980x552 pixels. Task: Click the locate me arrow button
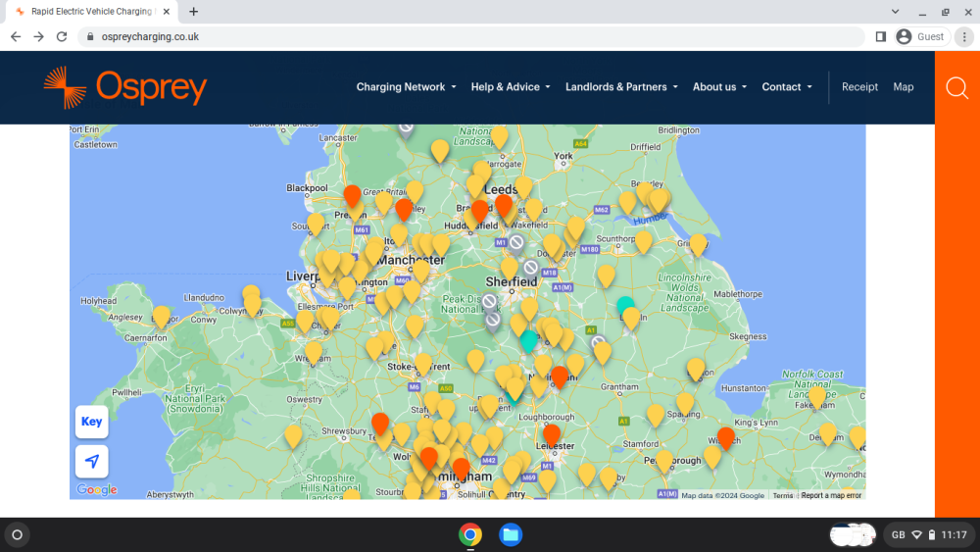pyautogui.click(x=92, y=462)
